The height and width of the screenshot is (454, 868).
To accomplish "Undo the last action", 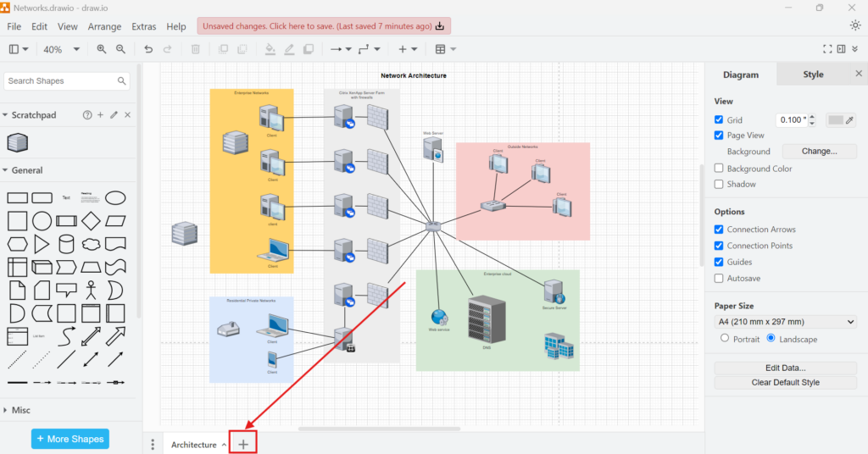I will pos(149,49).
